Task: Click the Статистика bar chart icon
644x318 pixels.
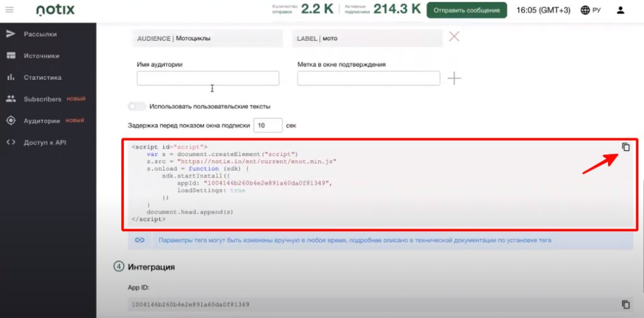Action: tap(11, 77)
